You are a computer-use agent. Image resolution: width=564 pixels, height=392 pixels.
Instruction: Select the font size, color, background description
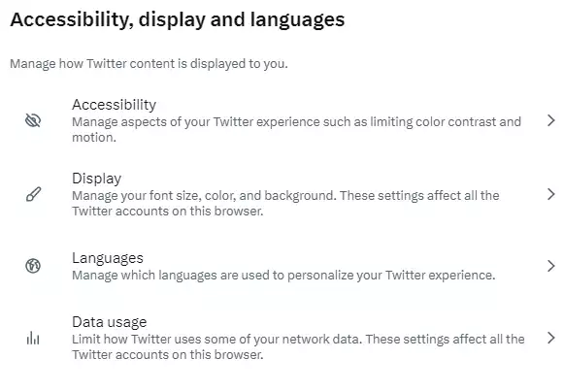[x=285, y=203]
